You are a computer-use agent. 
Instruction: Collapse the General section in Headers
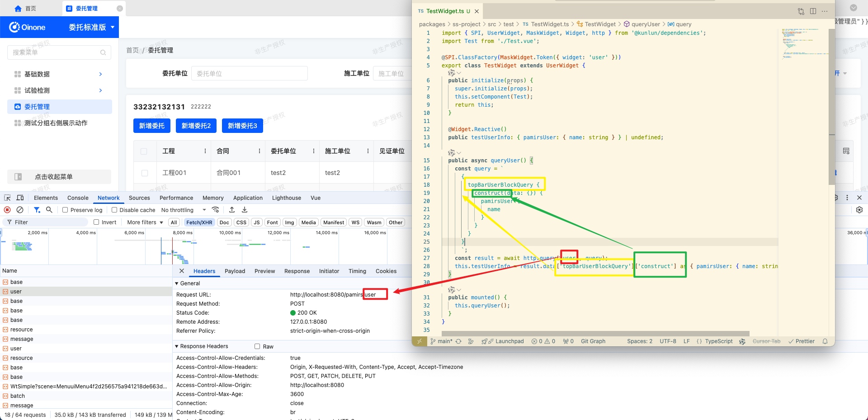(x=177, y=283)
